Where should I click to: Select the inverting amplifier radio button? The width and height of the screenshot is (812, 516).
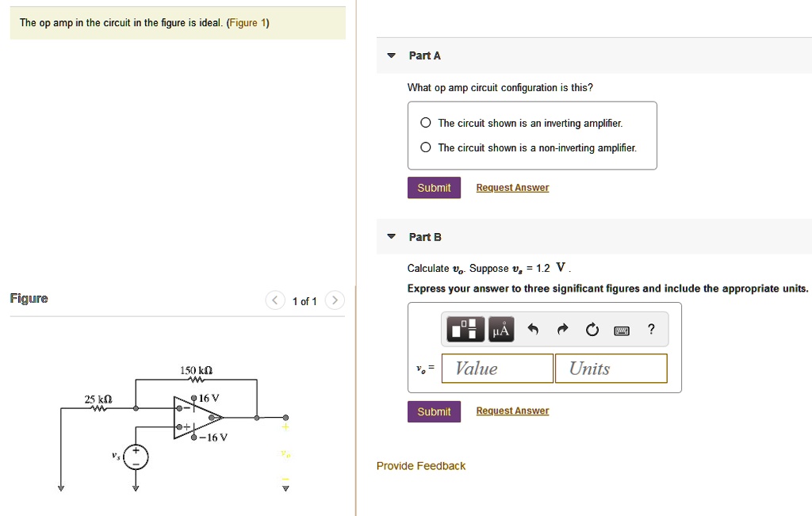pos(425,123)
